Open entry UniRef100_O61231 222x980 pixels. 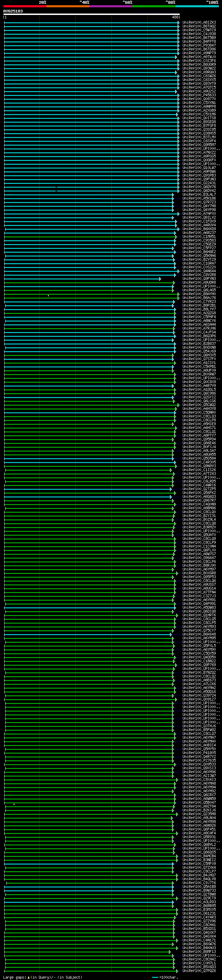point(199,913)
